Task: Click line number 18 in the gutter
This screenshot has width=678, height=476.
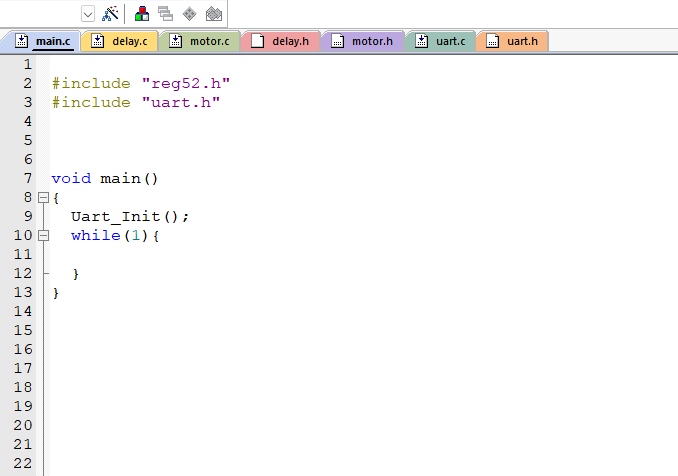Action: click(x=23, y=387)
